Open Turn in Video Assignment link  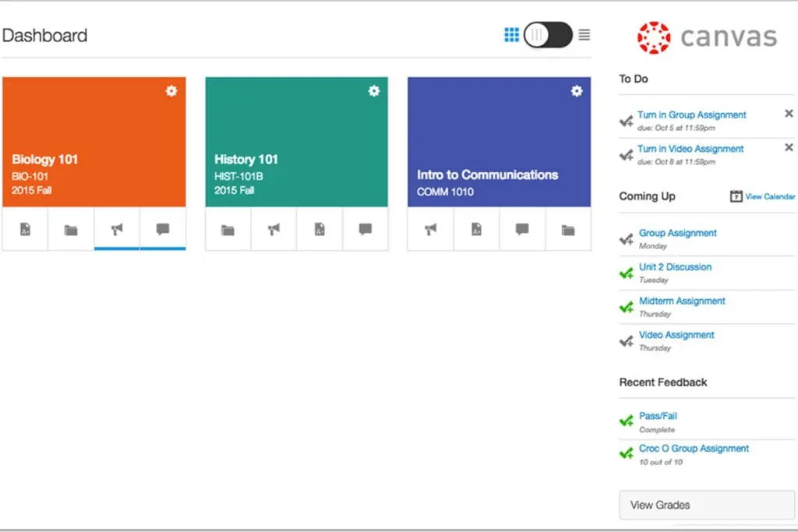point(690,149)
